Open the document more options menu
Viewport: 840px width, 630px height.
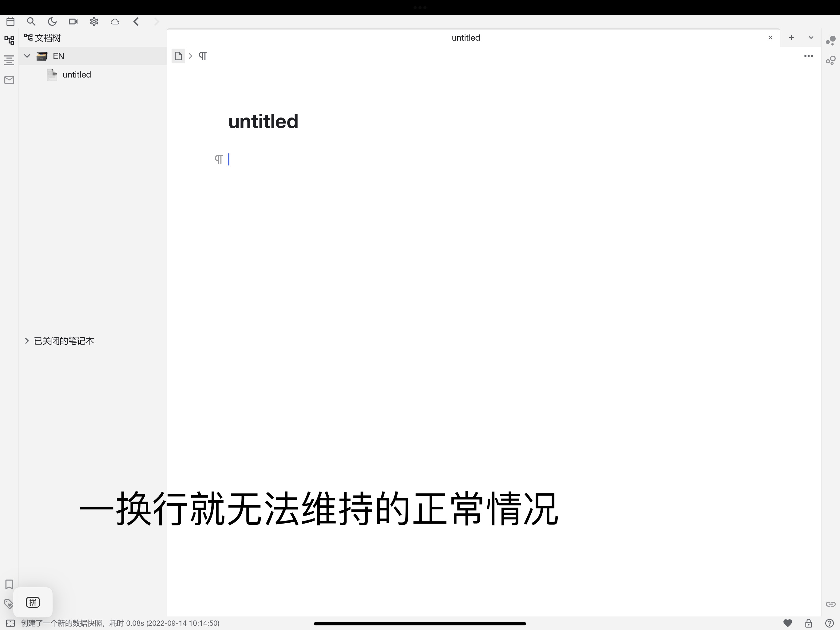pyautogui.click(x=808, y=56)
